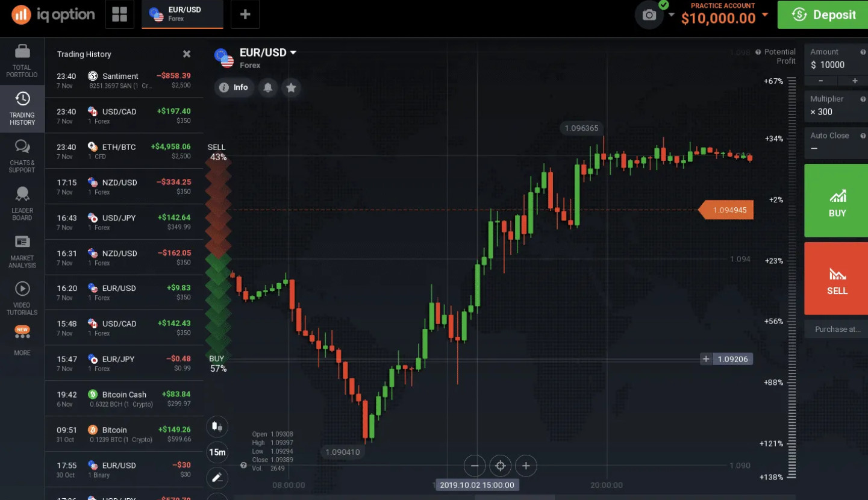Click the green Deposit button
Image resolution: width=868 pixels, height=500 pixels.
click(x=823, y=15)
